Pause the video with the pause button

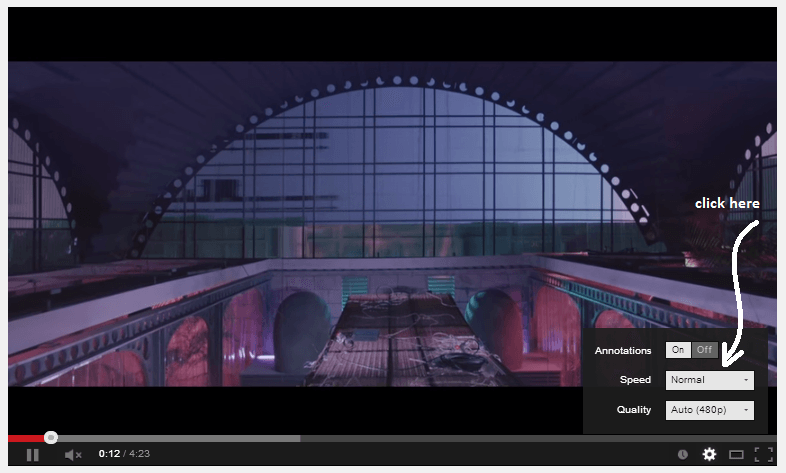[33, 454]
